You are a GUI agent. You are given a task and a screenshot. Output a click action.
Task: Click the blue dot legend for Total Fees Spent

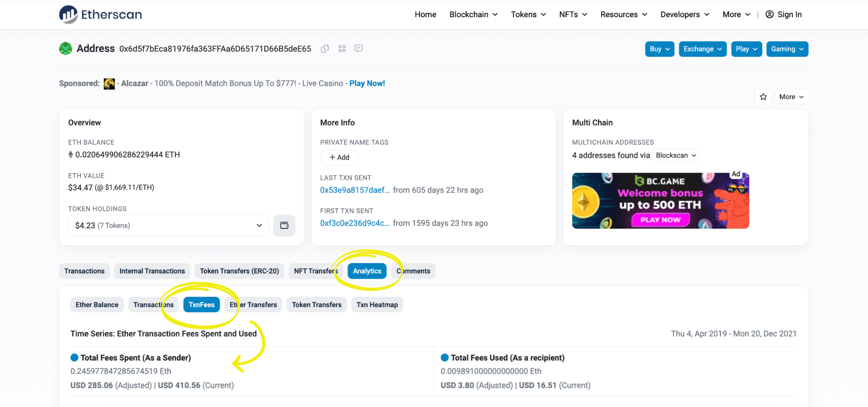pyautogui.click(x=74, y=357)
